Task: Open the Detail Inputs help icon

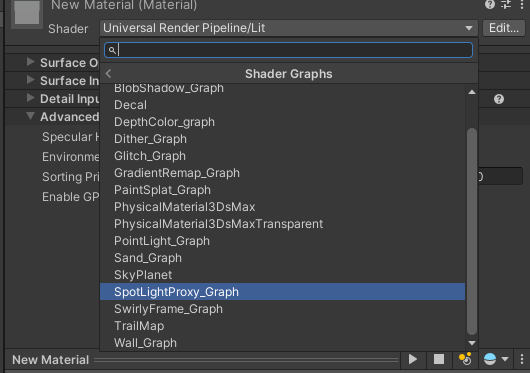Action: point(499,99)
